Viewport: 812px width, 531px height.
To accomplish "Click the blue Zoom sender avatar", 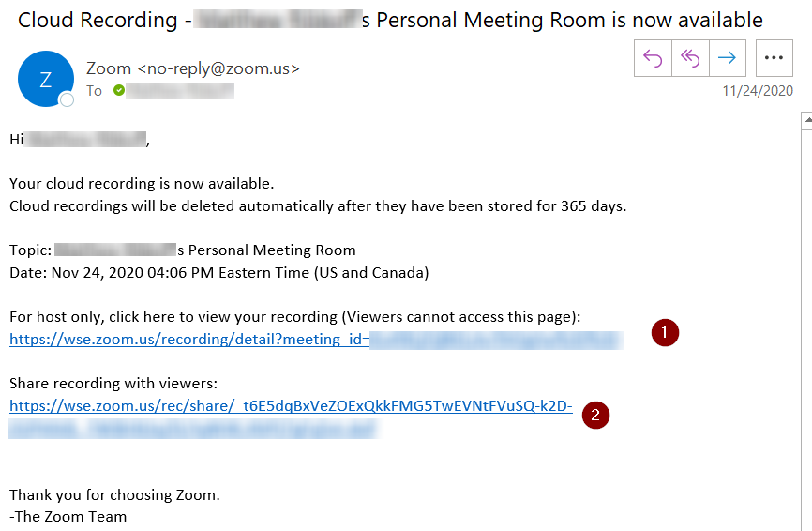I will click(x=46, y=79).
